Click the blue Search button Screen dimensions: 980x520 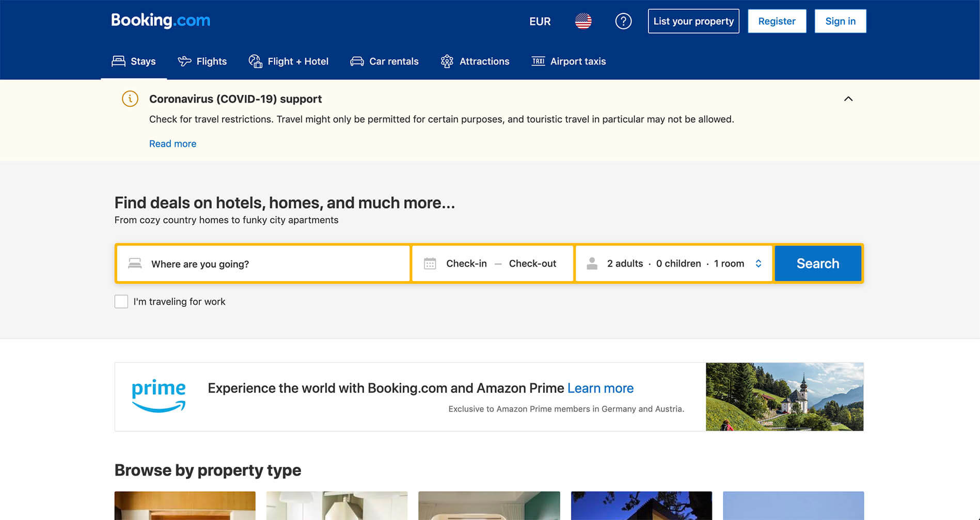click(x=818, y=264)
